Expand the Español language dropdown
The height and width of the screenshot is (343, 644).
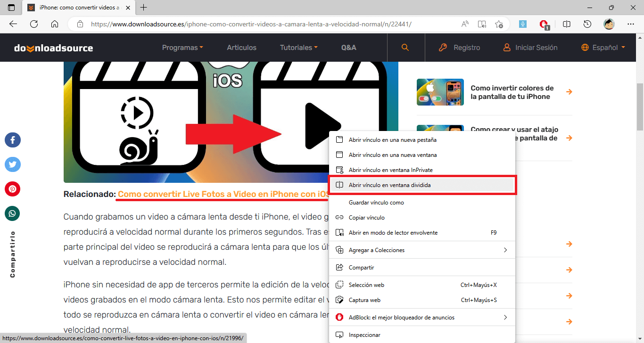tap(603, 48)
